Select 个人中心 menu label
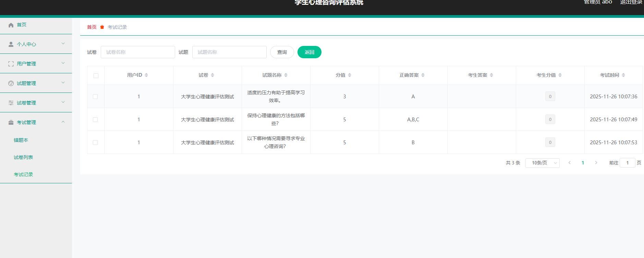The width and height of the screenshot is (644, 258). [x=26, y=44]
